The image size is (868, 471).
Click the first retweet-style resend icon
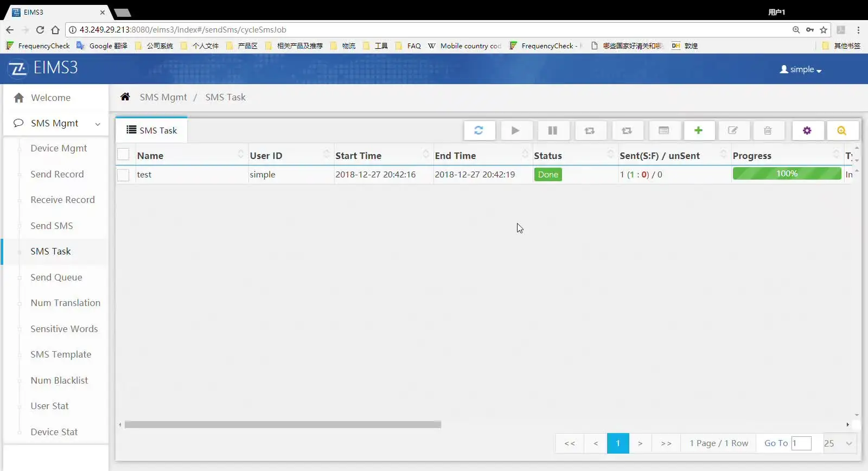coord(590,130)
